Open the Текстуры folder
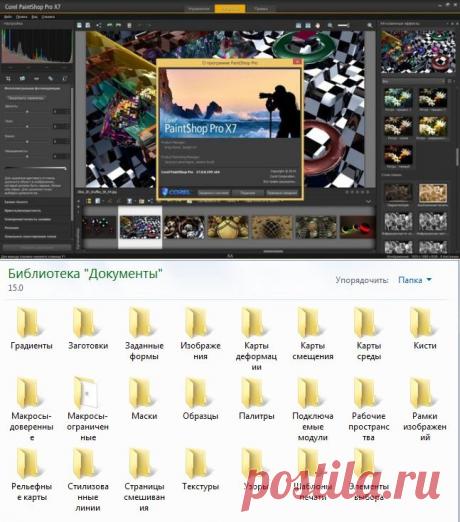Viewport: 460px width, 522px height. pyautogui.click(x=200, y=469)
